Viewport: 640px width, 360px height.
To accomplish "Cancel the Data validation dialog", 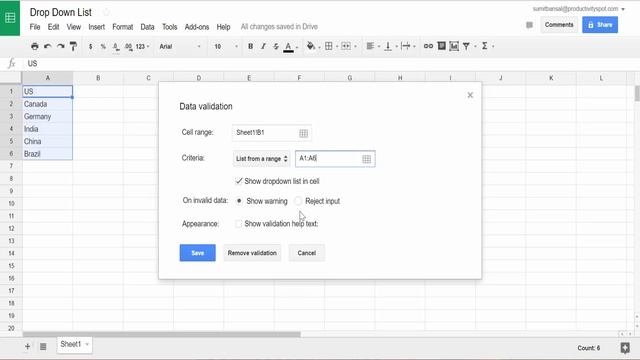I will [307, 253].
